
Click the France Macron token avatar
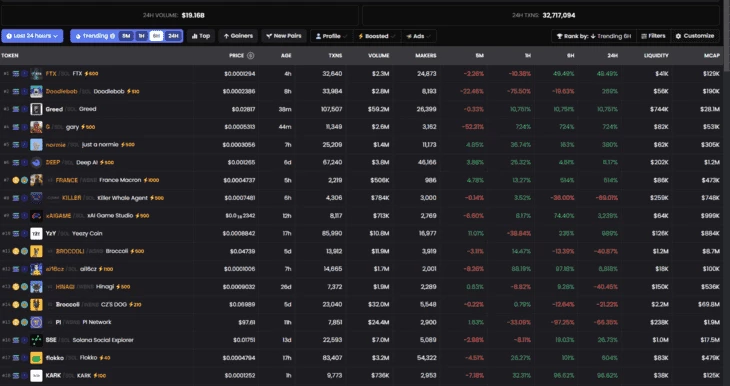(x=36, y=180)
